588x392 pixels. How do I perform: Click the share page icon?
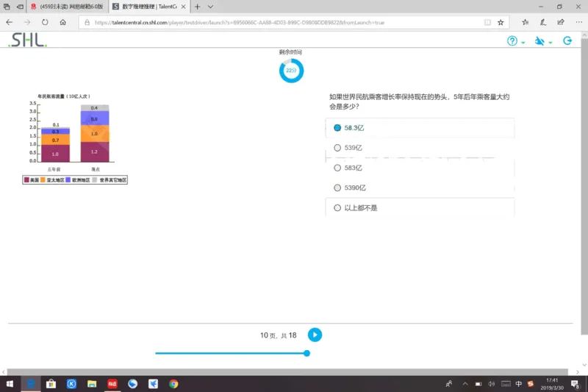561,22
